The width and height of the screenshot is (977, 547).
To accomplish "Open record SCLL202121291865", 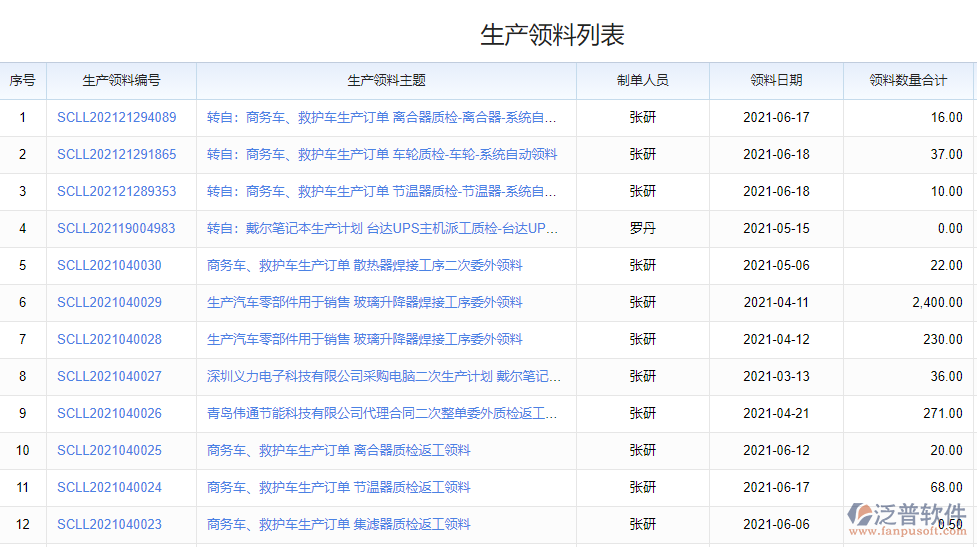I will pyautogui.click(x=117, y=154).
